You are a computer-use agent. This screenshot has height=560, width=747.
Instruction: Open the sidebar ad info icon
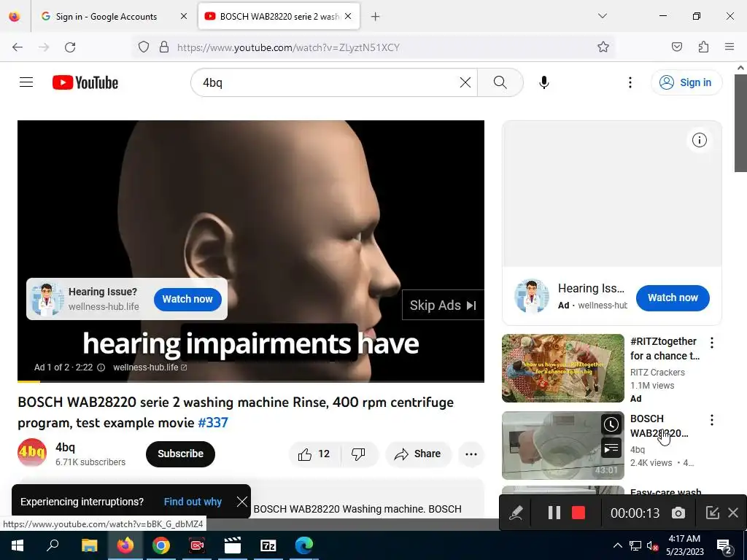point(700,140)
